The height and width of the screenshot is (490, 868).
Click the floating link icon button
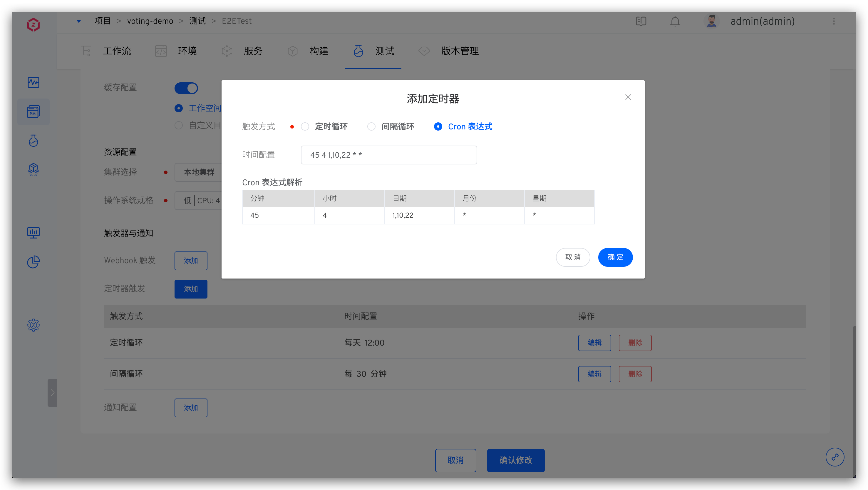835,457
